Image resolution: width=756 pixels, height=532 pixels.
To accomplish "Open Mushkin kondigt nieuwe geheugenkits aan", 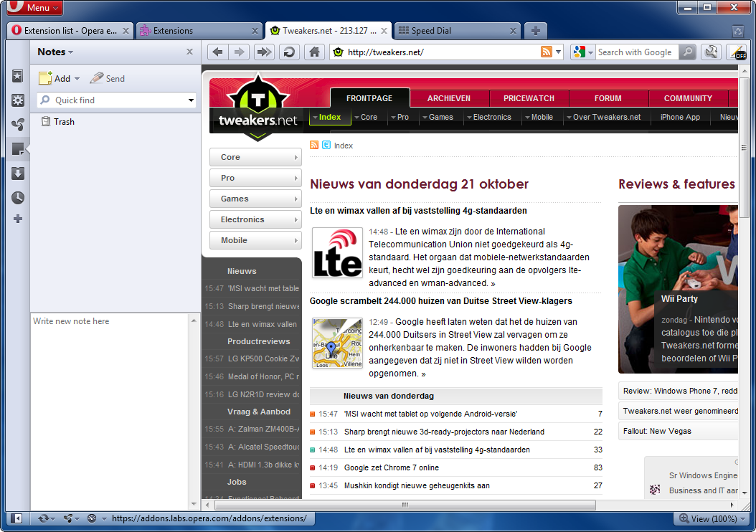I will point(417,485).
